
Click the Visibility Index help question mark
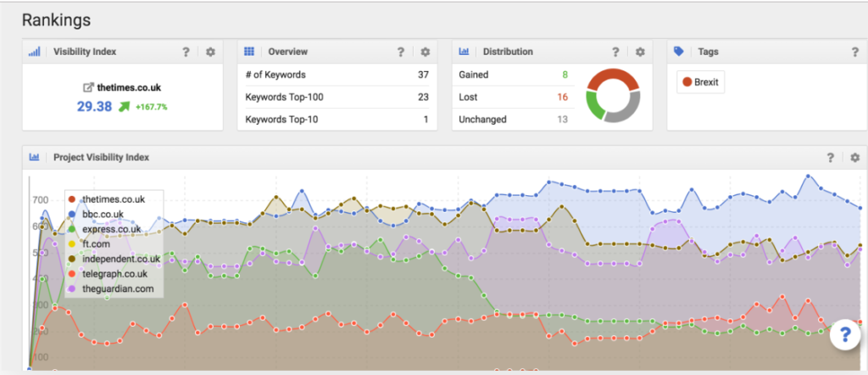pos(186,52)
